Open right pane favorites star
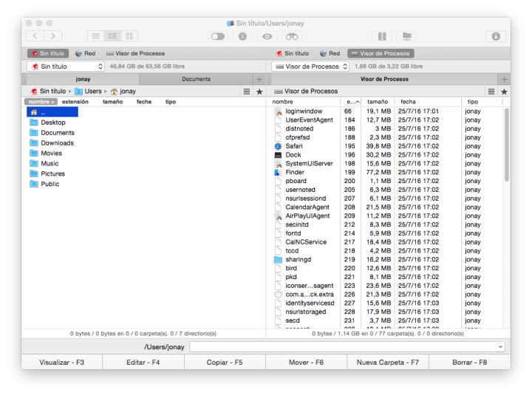The image size is (532, 395). (504, 92)
